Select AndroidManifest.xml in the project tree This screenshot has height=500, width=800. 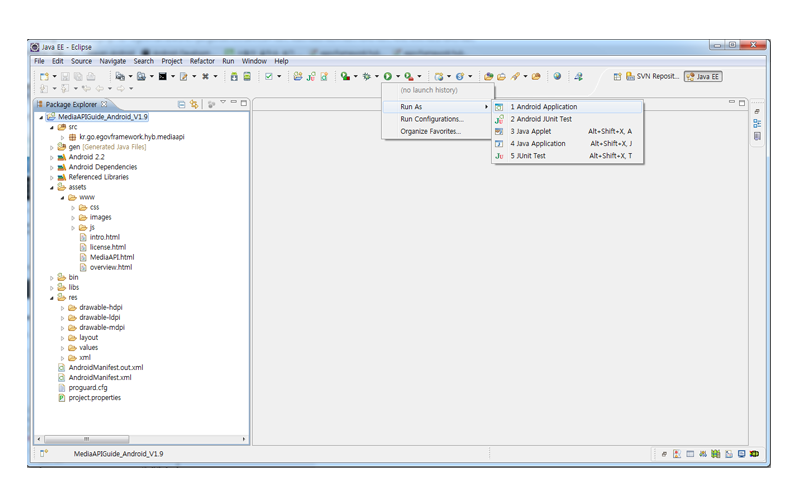click(x=99, y=377)
